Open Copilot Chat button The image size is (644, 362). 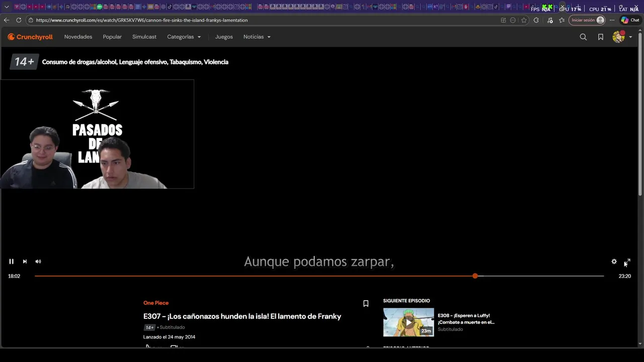630,20
